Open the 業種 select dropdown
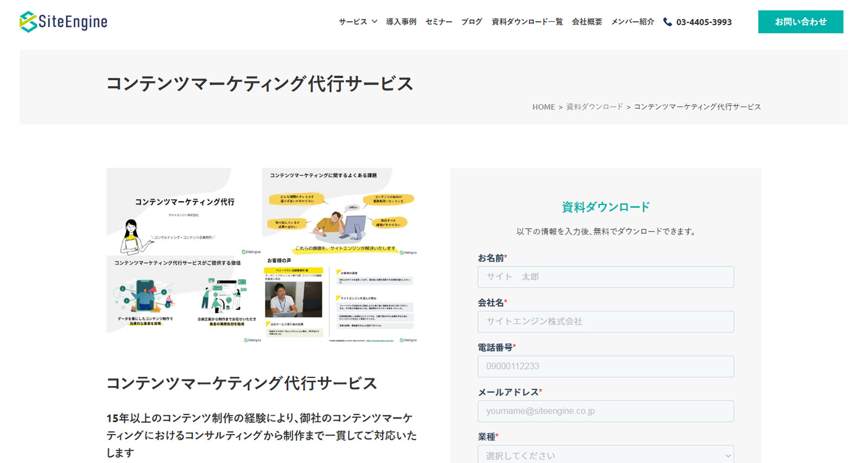The width and height of the screenshot is (868, 463). click(605, 455)
